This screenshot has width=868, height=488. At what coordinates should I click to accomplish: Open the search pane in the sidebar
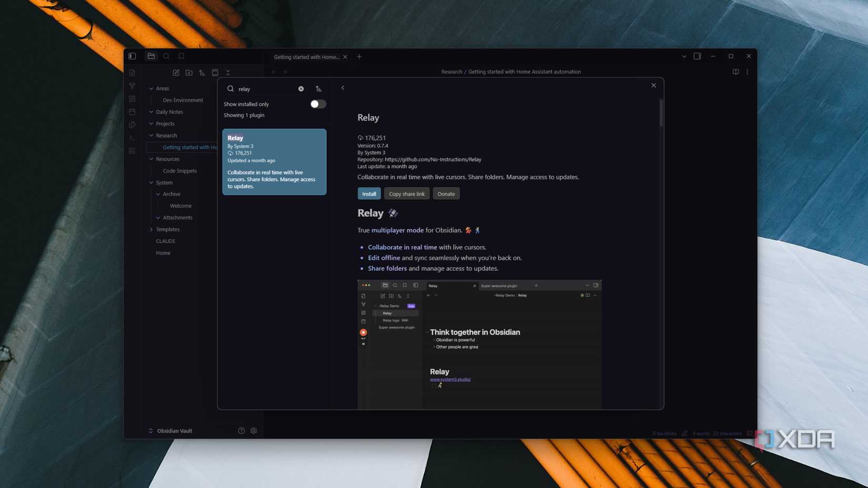click(166, 56)
